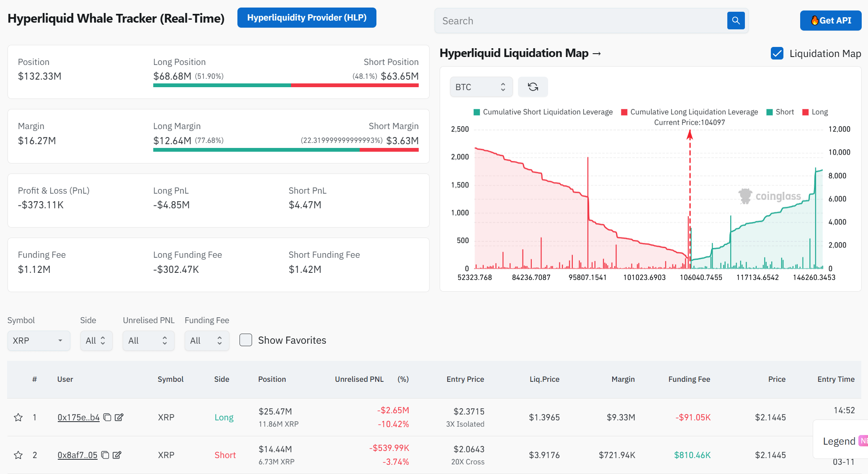
Task: Open user 0x8af7..05 profile
Action: [77, 455]
